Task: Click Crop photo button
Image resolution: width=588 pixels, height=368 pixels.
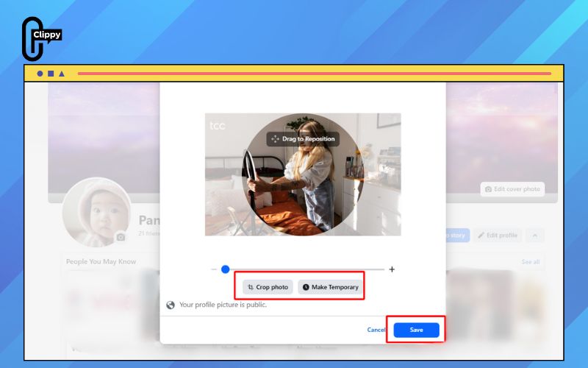Action: point(268,287)
